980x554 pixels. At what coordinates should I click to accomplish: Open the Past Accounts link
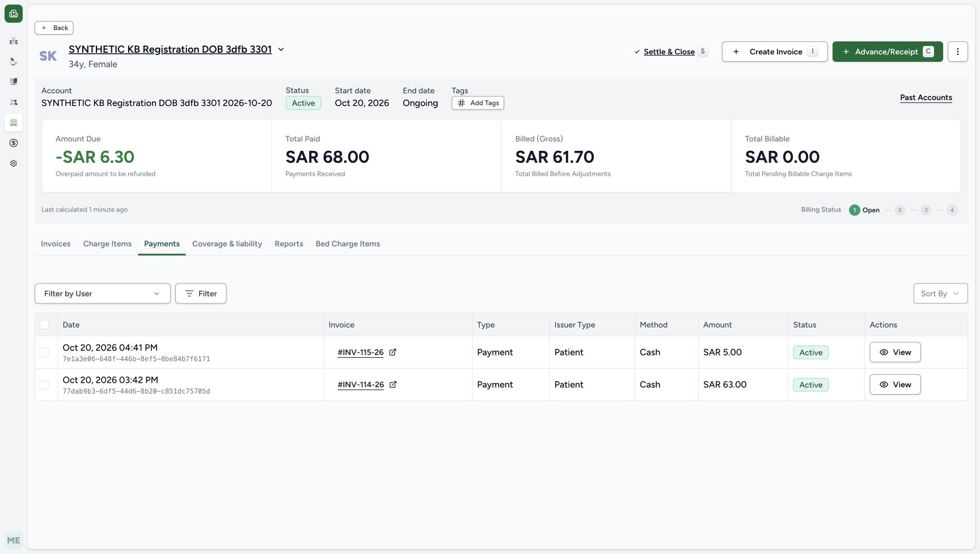pos(926,98)
